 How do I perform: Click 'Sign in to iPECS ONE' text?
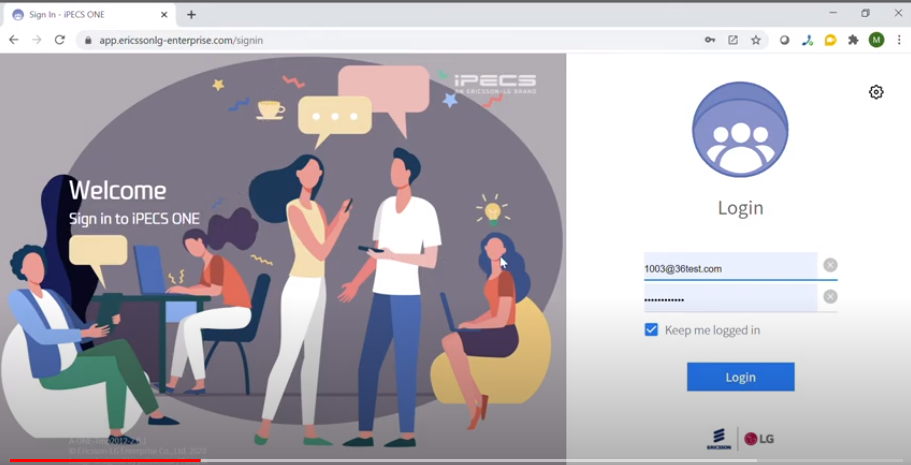(134, 219)
